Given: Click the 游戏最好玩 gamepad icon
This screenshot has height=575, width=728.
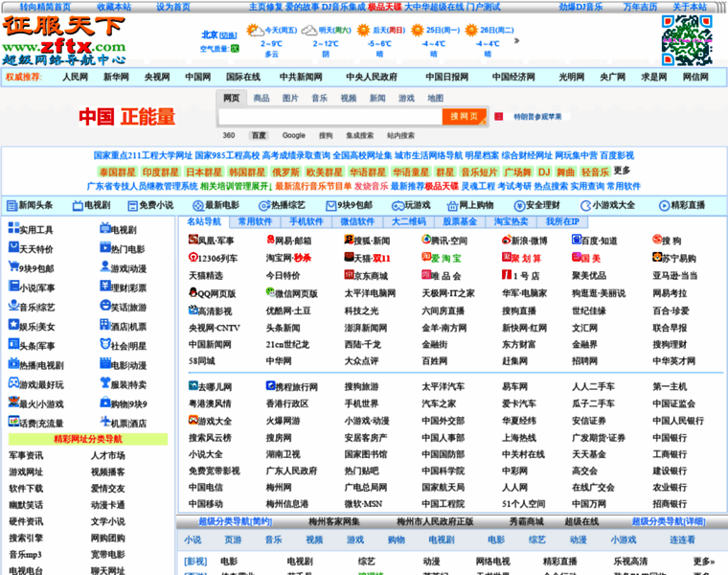Looking at the screenshot, I should point(13,382).
